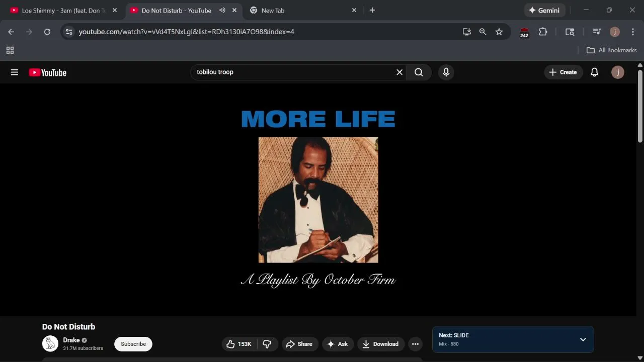Open the notifications bell
The width and height of the screenshot is (644, 362).
coord(594,72)
